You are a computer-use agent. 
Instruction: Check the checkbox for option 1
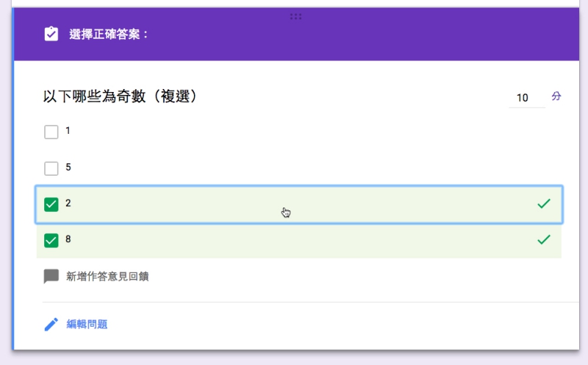[x=51, y=132]
